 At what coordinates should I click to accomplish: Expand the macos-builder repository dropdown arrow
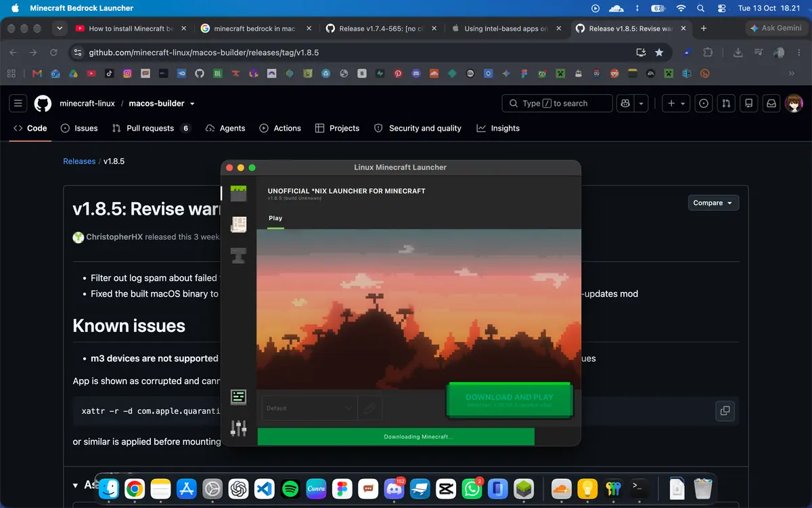coord(192,104)
